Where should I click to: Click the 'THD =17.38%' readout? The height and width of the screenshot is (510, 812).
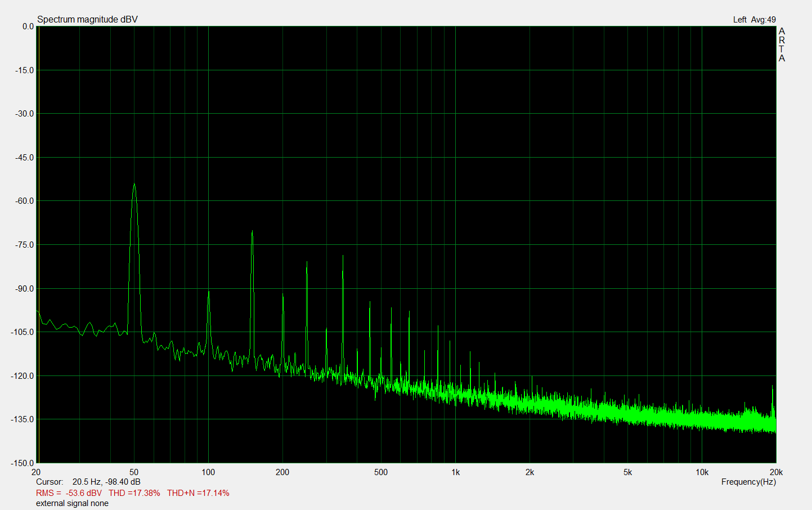(134, 493)
